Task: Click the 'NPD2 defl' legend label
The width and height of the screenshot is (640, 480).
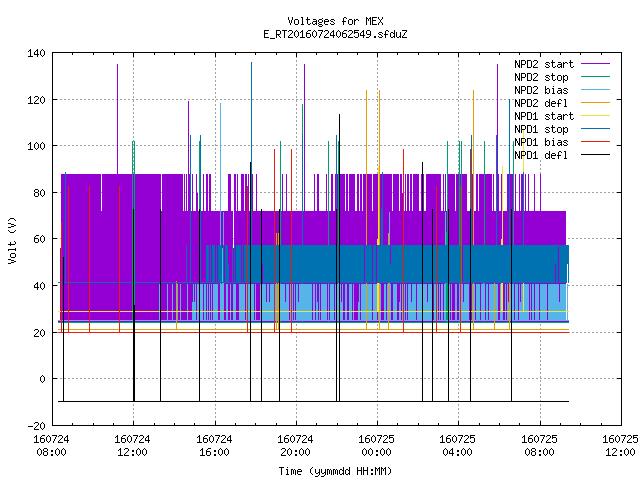Action: [541, 103]
